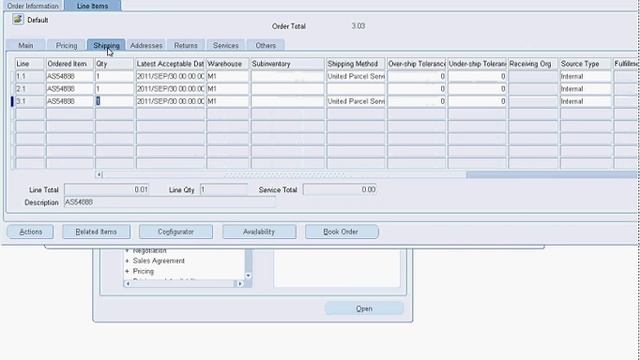
Task: Click empty Shipping Method of line 2.1
Action: click(356, 89)
